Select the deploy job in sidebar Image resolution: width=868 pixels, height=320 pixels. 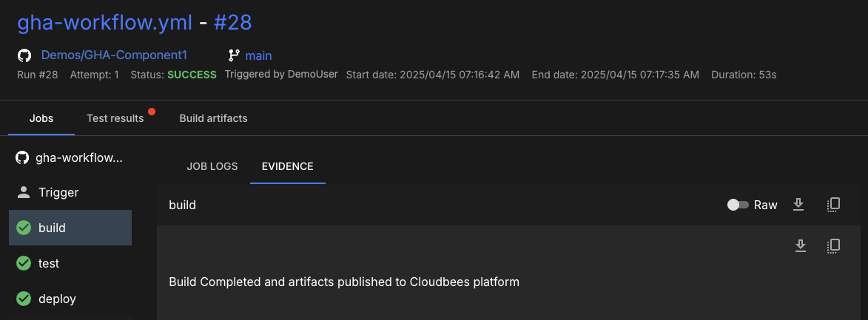click(x=57, y=299)
